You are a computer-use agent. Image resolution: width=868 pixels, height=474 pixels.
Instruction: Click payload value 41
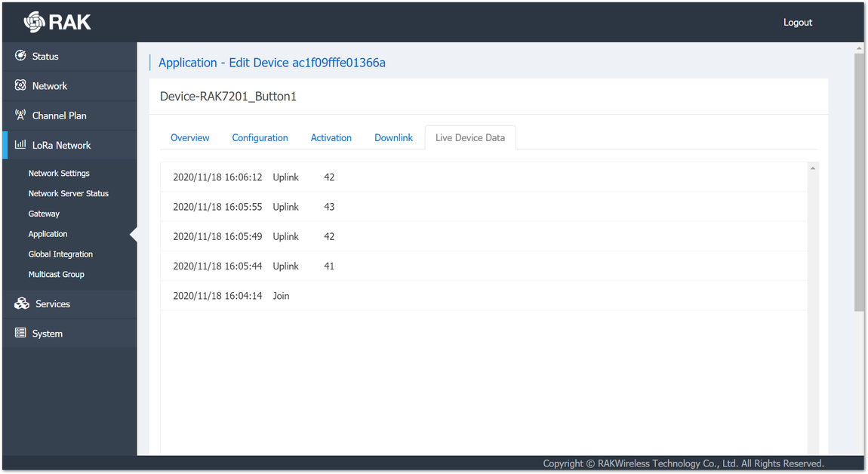point(329,266)
